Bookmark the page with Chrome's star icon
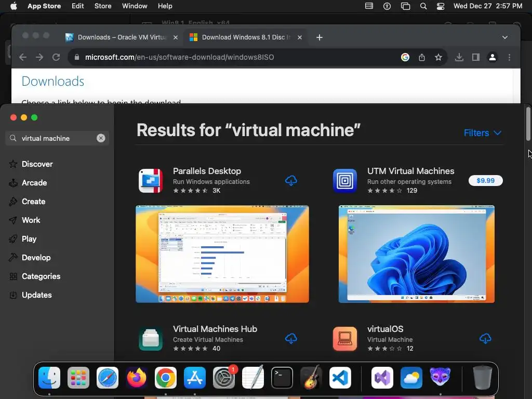This screenshot has width=532, height=399. coord(438,57)
